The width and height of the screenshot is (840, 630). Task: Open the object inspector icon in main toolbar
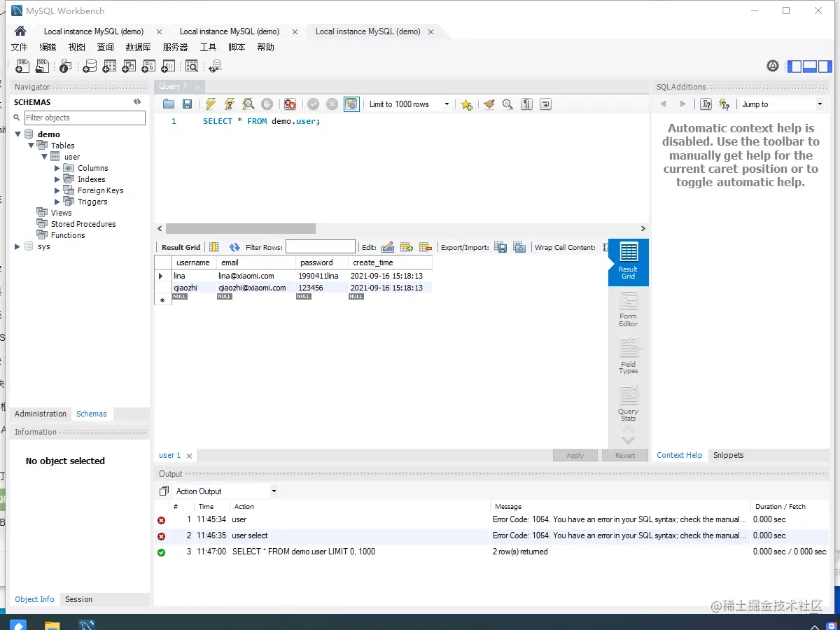65,66
